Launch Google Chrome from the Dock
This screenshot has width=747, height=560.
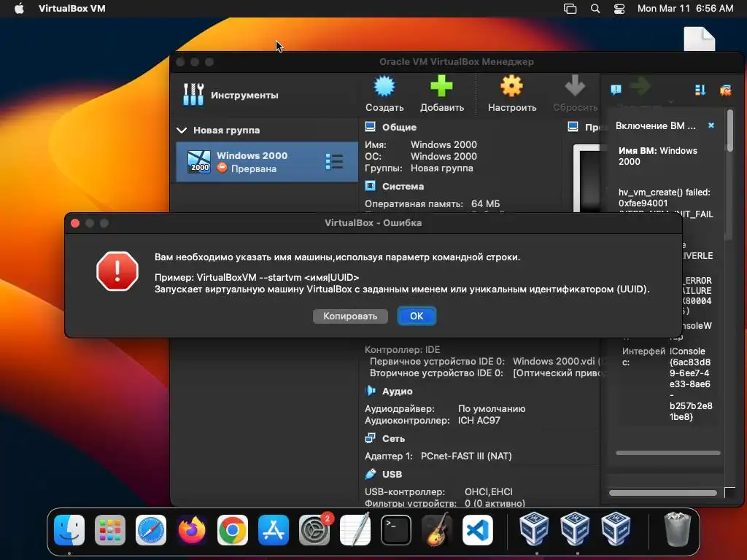tap(233, 530)
